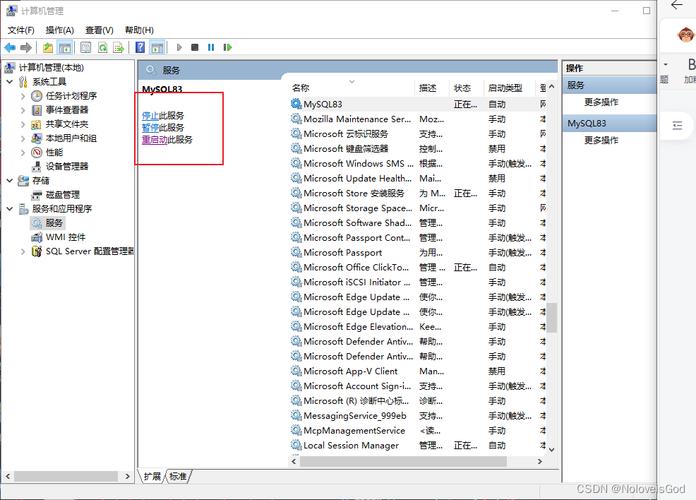Open the 文件(F) menu
The image size is (696, 500).
point(21,30)
